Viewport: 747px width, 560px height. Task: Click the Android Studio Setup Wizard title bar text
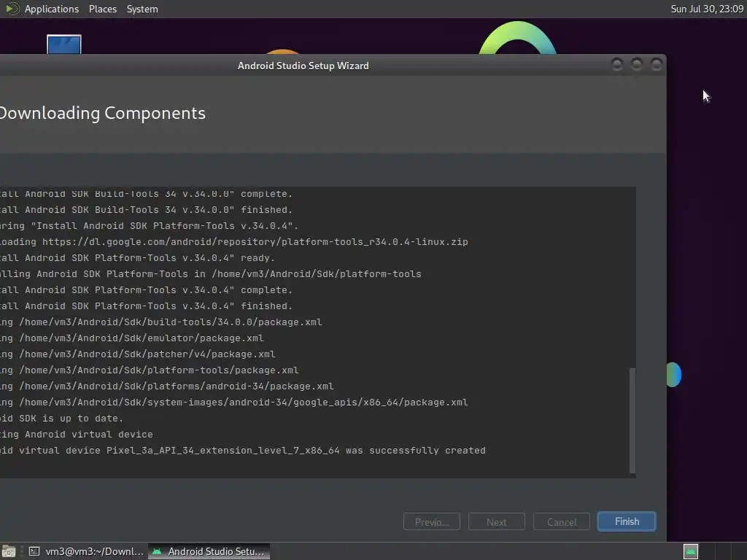coord(303,66)
